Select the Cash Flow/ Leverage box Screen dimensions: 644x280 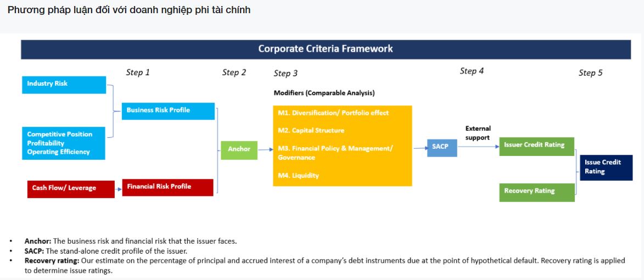71,188
